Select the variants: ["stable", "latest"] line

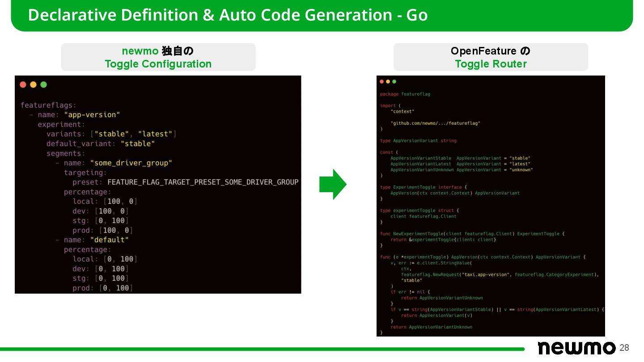112,134
